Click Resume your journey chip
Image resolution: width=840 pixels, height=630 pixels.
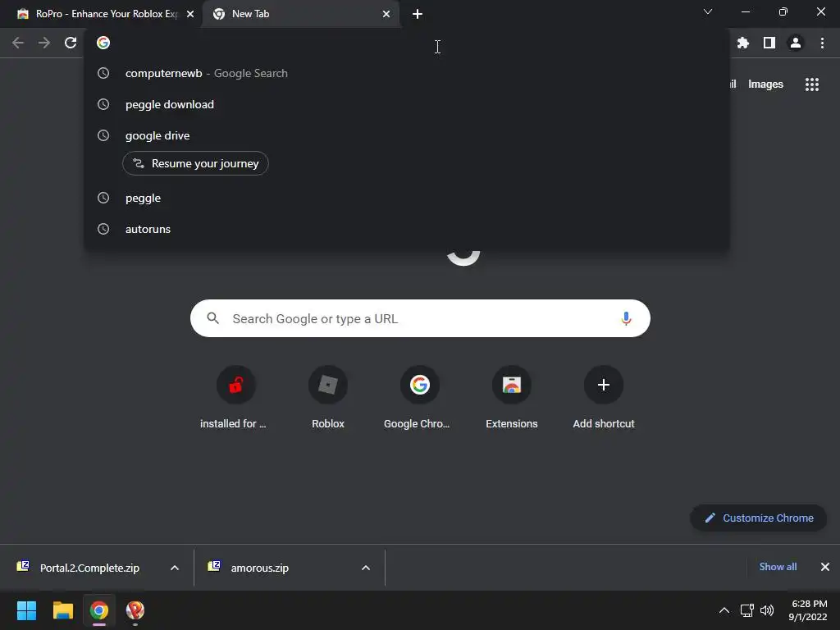pos(195,163)
